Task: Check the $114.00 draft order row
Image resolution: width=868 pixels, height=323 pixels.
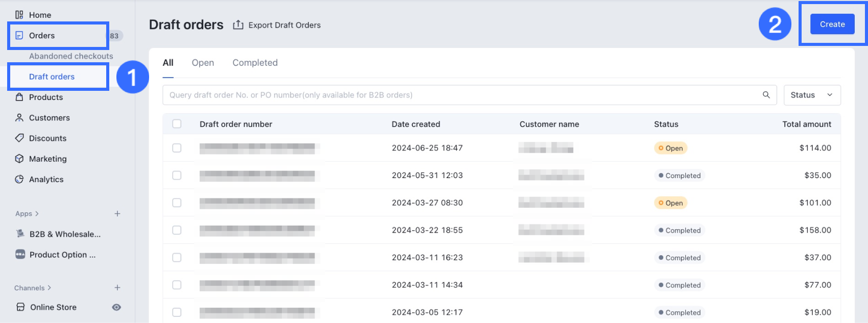Action: point(177,148)
